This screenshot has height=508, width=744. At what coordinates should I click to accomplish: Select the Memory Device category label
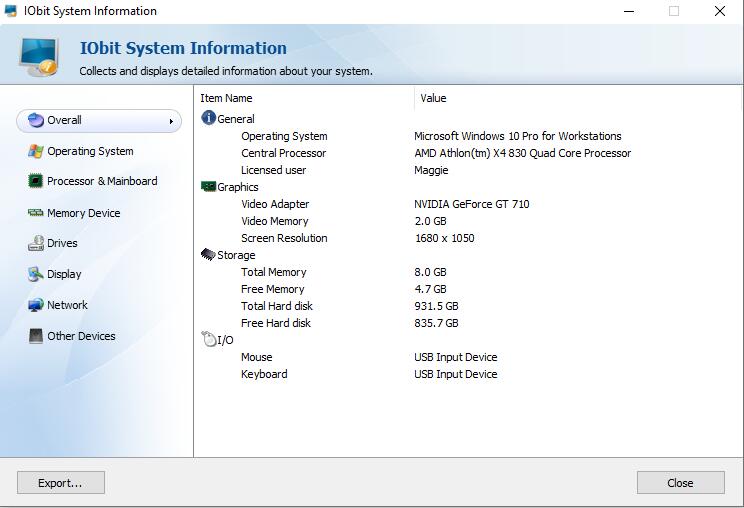[84, 213]
